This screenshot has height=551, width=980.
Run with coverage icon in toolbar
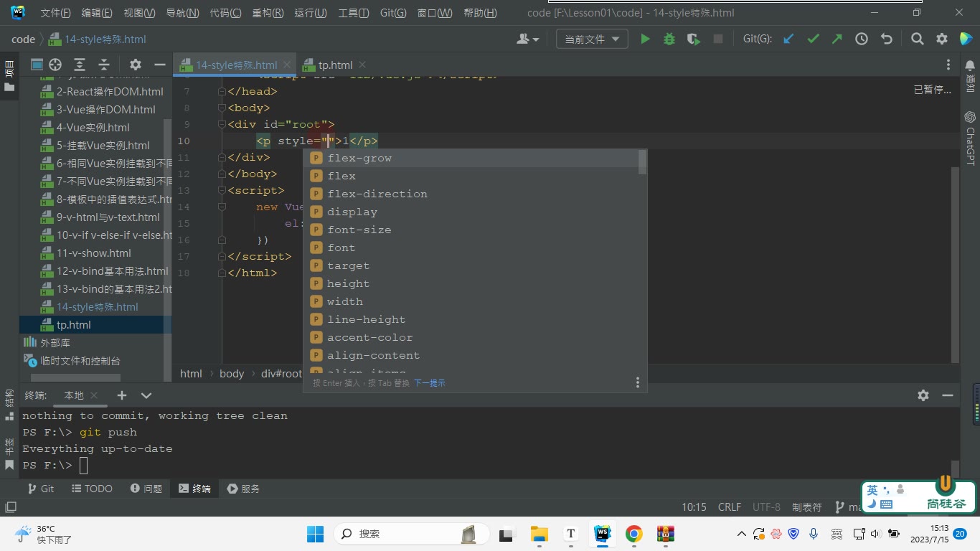(694, 39)
